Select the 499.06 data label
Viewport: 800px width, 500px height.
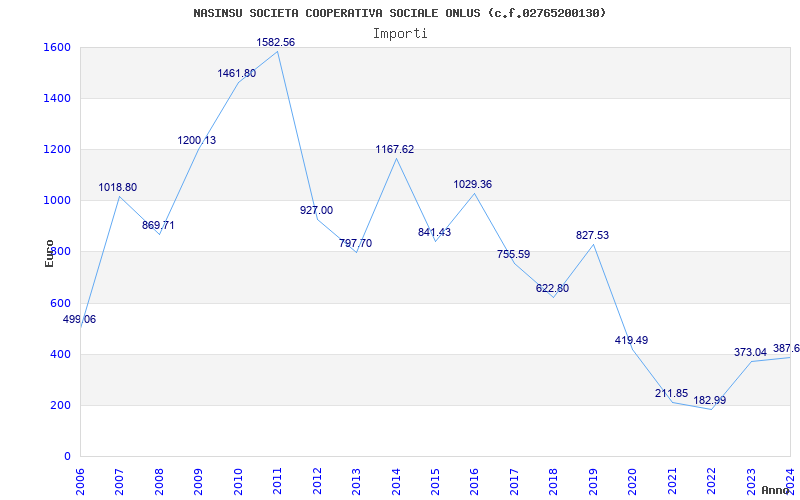[79, 319]
